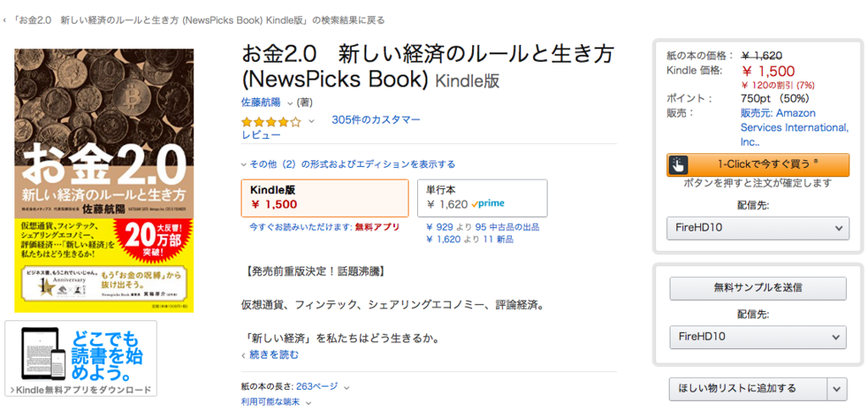Click the star rating icons
Viewport: 868px width, 411px height.
(270, 121)
